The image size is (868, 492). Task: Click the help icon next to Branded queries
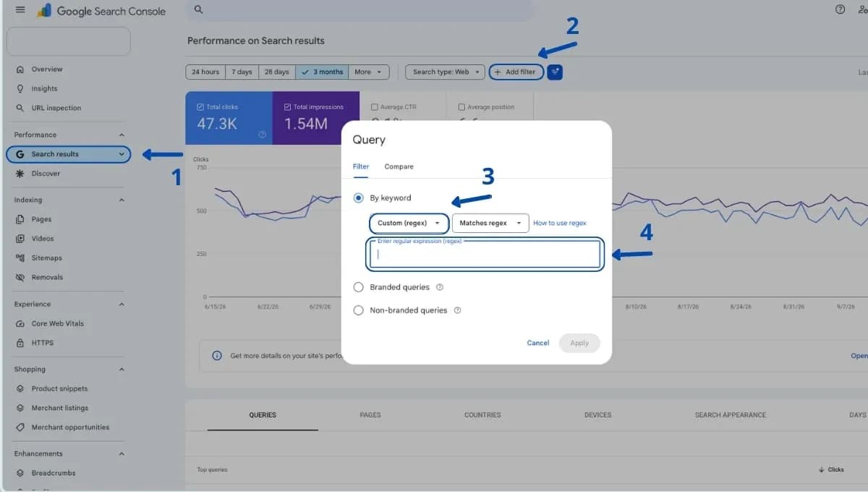[x=440, y=287]
